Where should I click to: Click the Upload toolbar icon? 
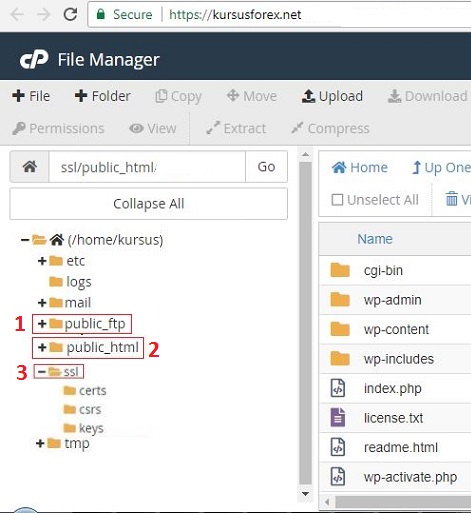[308, 96]
